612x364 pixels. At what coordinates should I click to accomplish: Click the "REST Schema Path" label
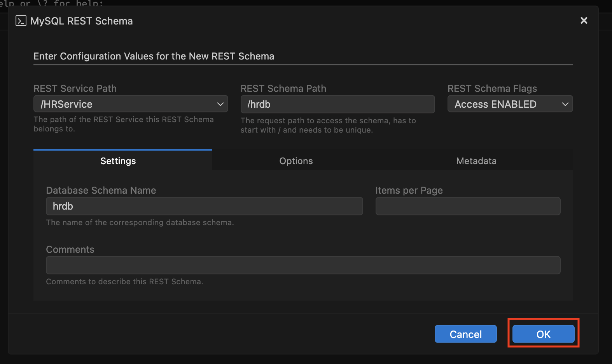pos(283,89)
